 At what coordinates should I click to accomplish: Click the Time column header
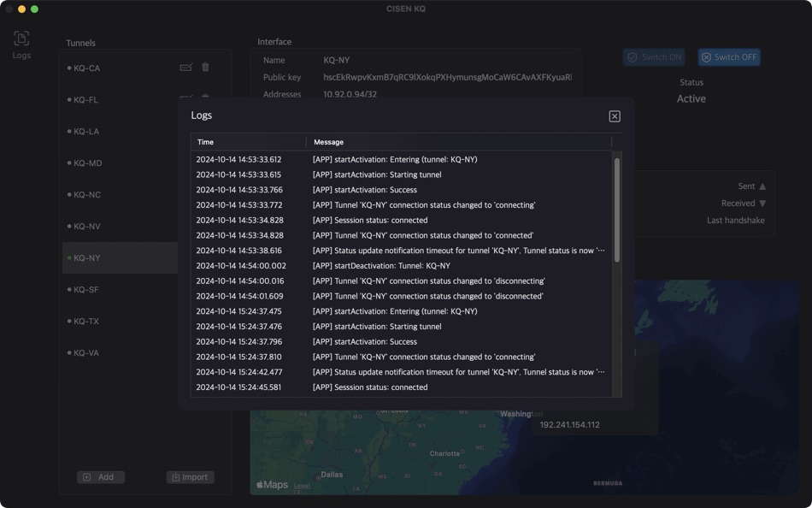[x=249, y=142]
